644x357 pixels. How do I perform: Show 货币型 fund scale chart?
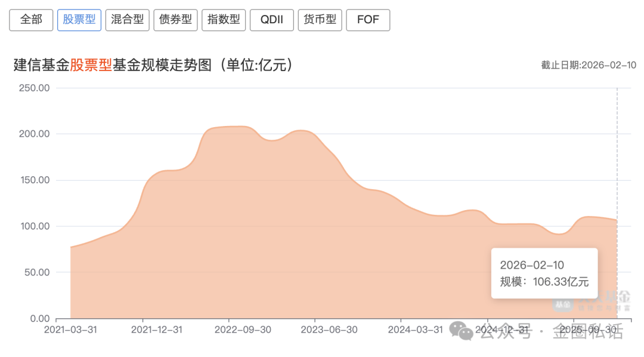tap(320, 20)
